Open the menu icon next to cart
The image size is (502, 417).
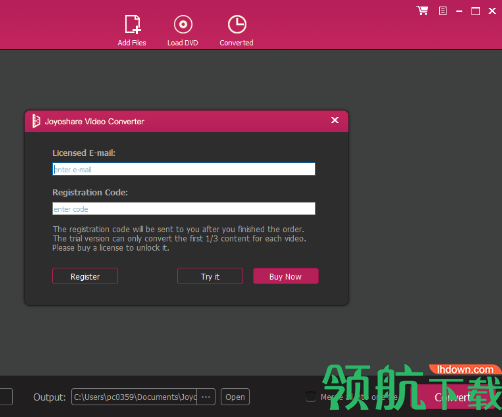click(443, 11)
